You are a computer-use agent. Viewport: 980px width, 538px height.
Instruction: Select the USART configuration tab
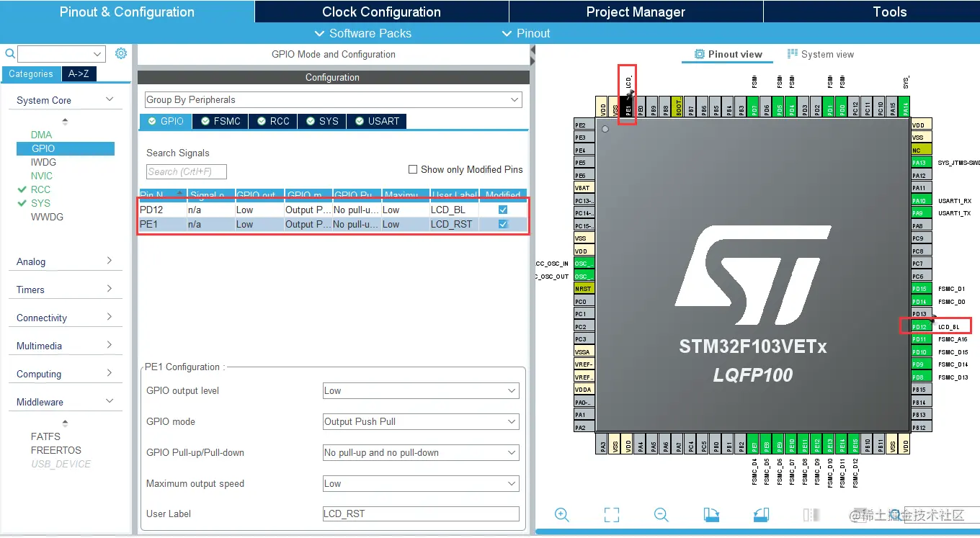[377, 121]
